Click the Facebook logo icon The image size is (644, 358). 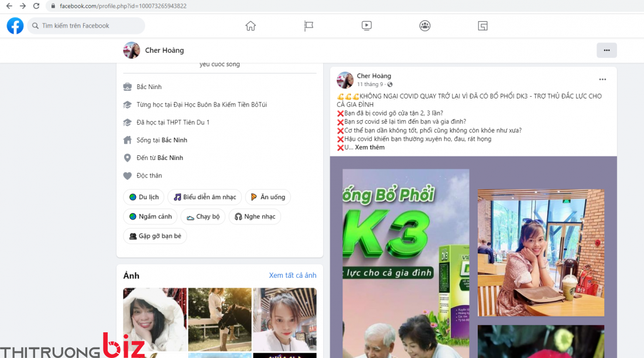tap(15, 26)
